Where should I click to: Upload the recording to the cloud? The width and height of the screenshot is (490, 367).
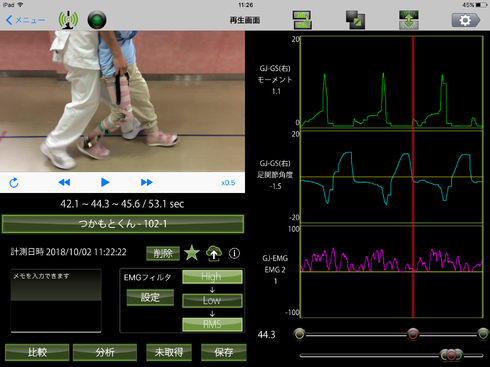[x=214, y=253]
